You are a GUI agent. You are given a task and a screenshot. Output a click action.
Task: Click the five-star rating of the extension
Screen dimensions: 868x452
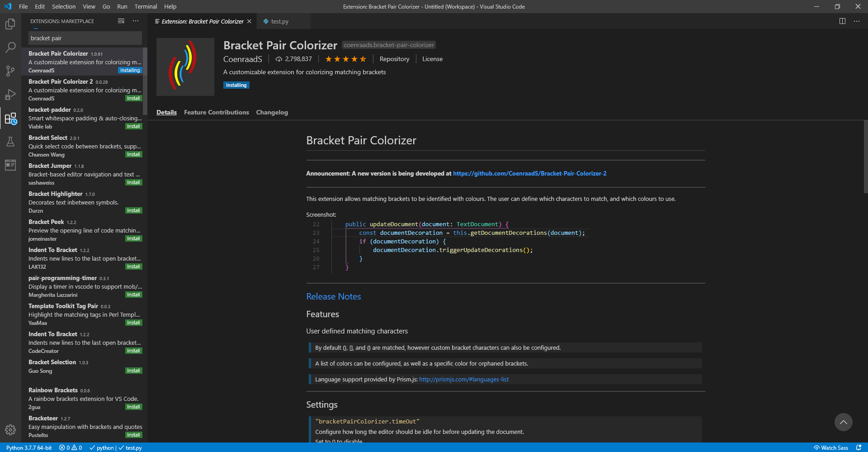tap(346, 59)
